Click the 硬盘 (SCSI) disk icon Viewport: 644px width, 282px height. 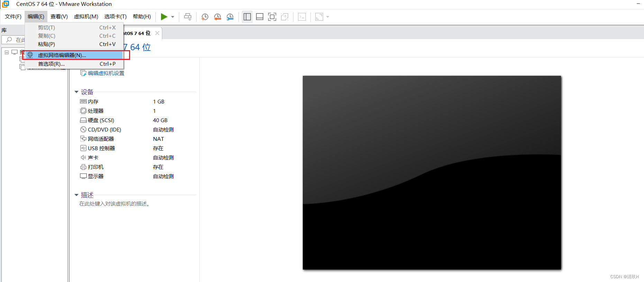[x=83, y=120]
